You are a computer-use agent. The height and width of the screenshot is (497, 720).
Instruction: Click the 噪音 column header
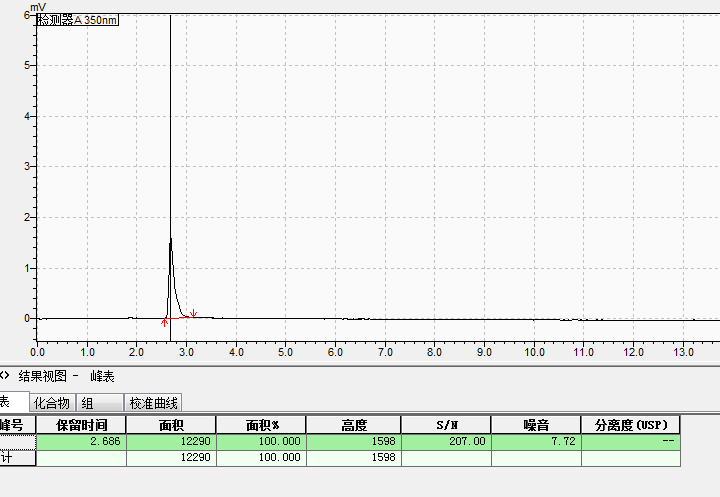[536, 425]
